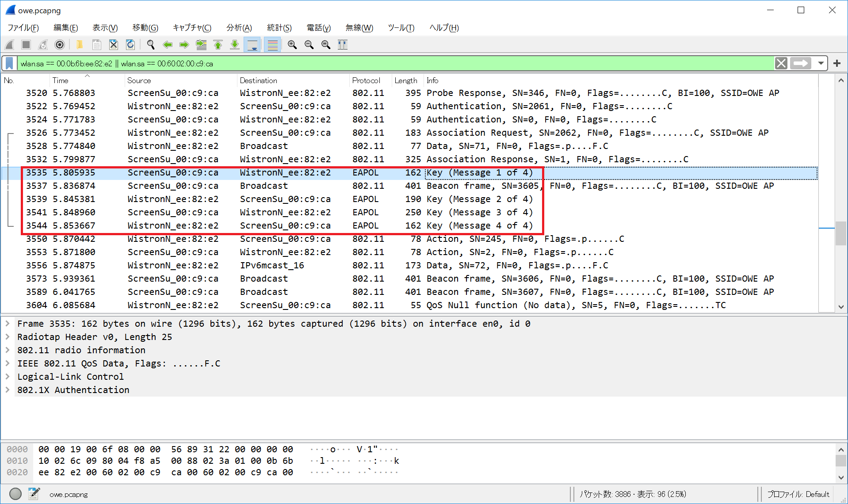Viewport: 848px width, 504px height.
Task: Select packet 3541 Key Message 3 of 4
Action: 409,212
